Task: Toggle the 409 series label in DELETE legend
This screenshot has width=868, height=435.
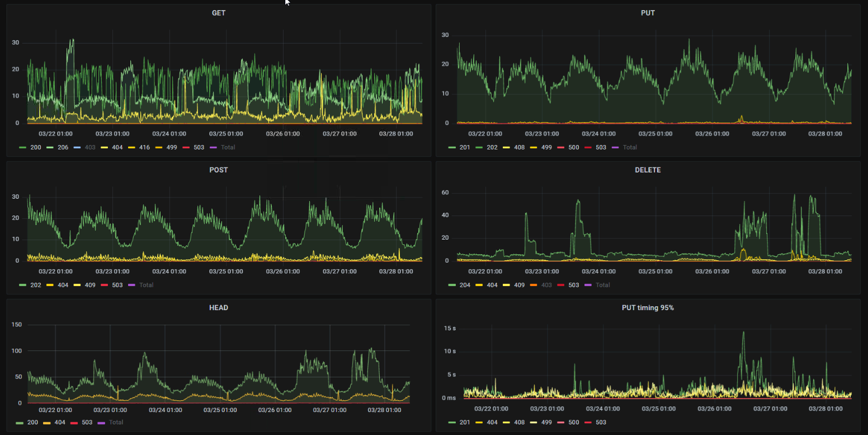Action: click(518, 285)
